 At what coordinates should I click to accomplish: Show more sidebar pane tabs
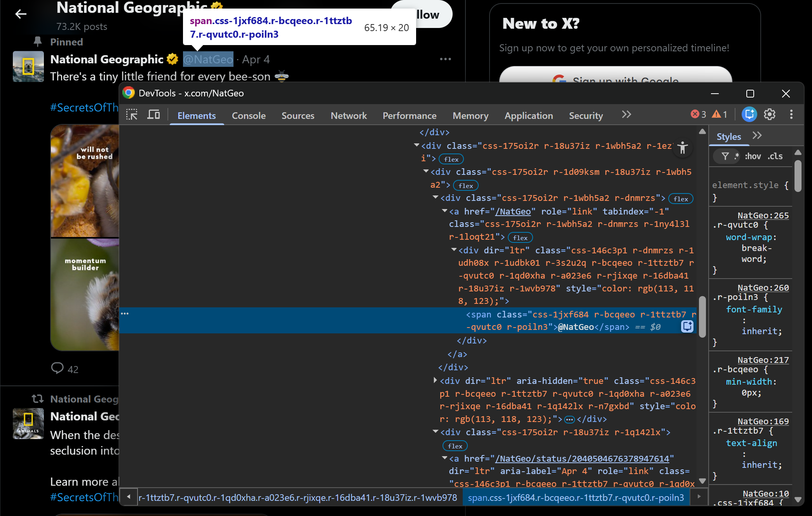[x=757, y=136]
